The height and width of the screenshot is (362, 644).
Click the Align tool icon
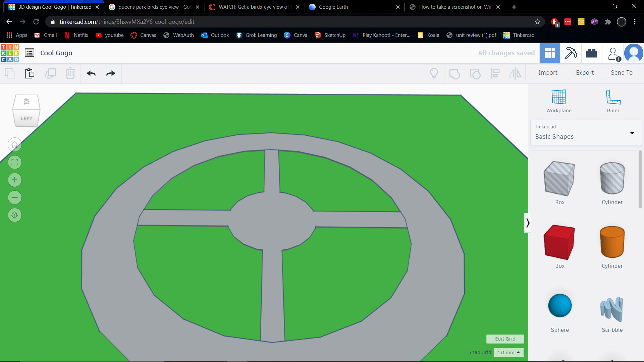pyautogui.click(x=495, y=73)
